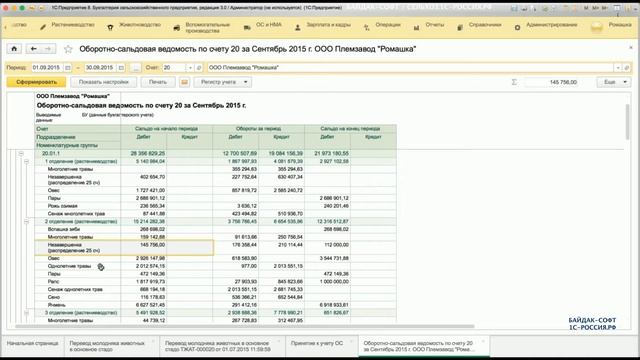Open the Отчеты section
The width and height of the screenshot is (640, 360).
[x=429, y=26]
